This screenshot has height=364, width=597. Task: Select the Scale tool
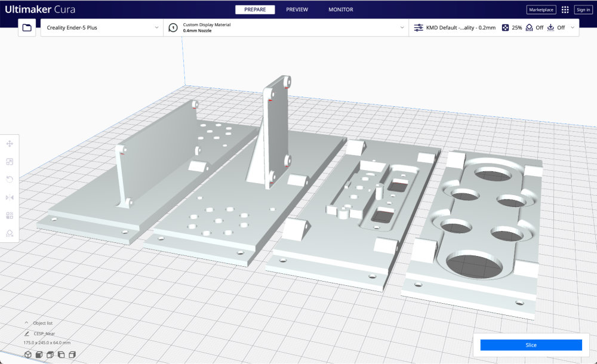10,162
